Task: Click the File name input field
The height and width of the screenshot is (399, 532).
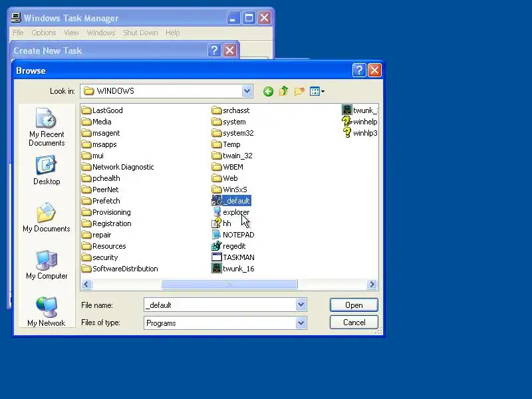Action: coord(220,305)
